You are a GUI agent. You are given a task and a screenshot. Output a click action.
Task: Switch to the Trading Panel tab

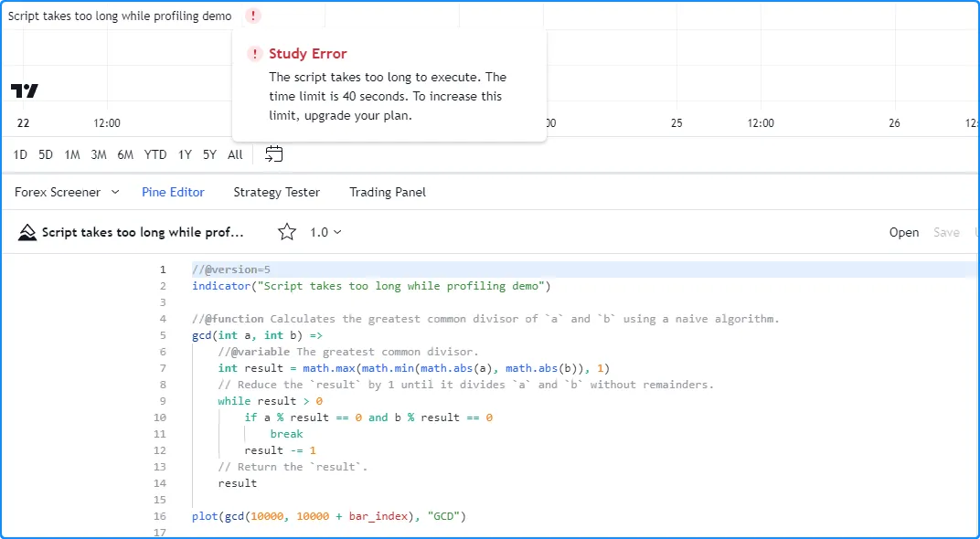click(x=388, y=192)
